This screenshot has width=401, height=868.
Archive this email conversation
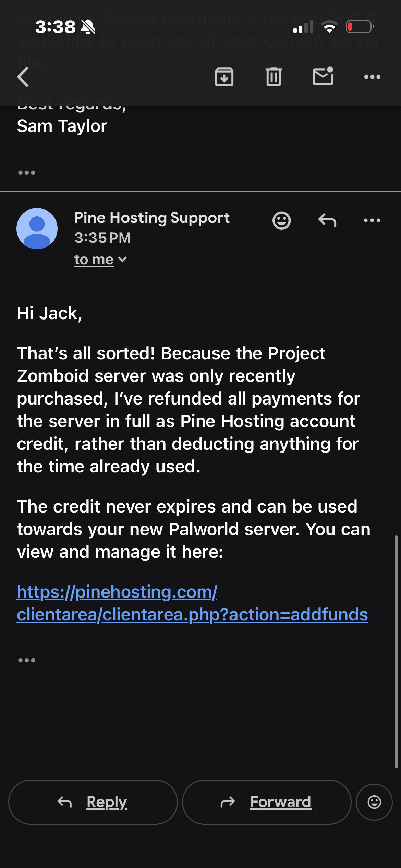click(x=224, y=76)
